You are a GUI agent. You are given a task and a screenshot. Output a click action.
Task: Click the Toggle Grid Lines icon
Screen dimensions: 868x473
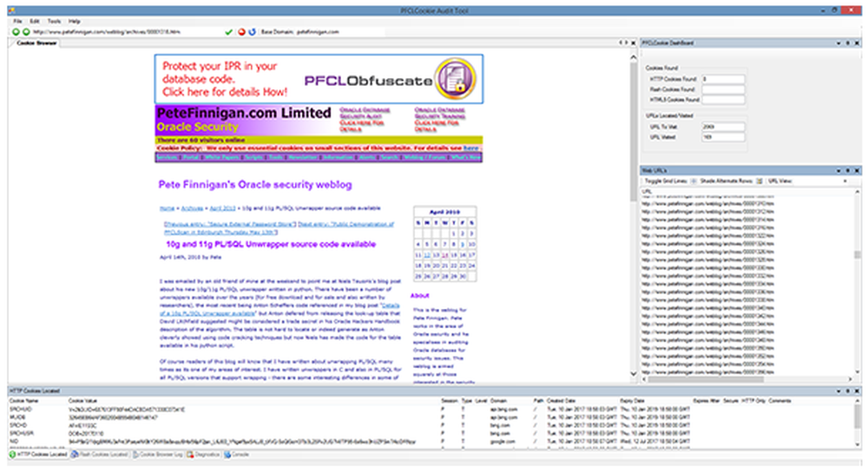[693, 181]
